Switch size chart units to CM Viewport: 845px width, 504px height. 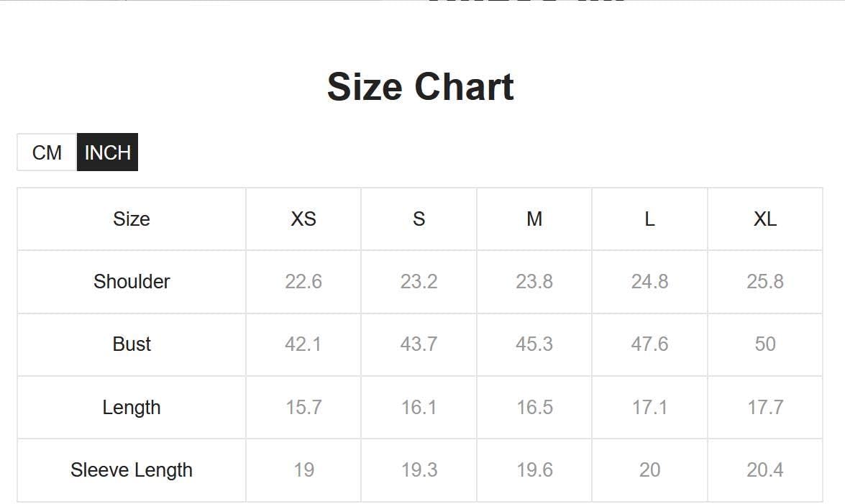pyautogui.click(x=47, y=152)
